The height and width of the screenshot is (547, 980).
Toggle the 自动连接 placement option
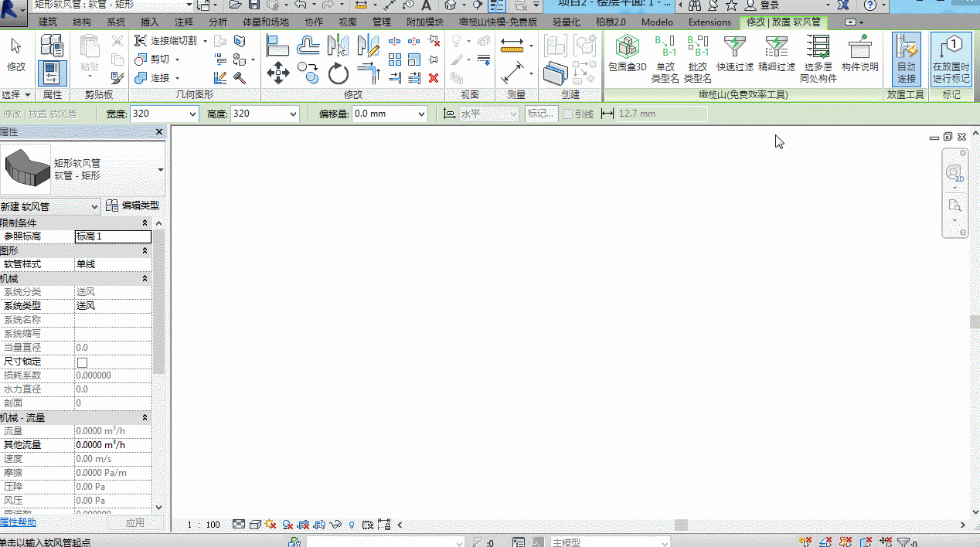pos(907,59)
